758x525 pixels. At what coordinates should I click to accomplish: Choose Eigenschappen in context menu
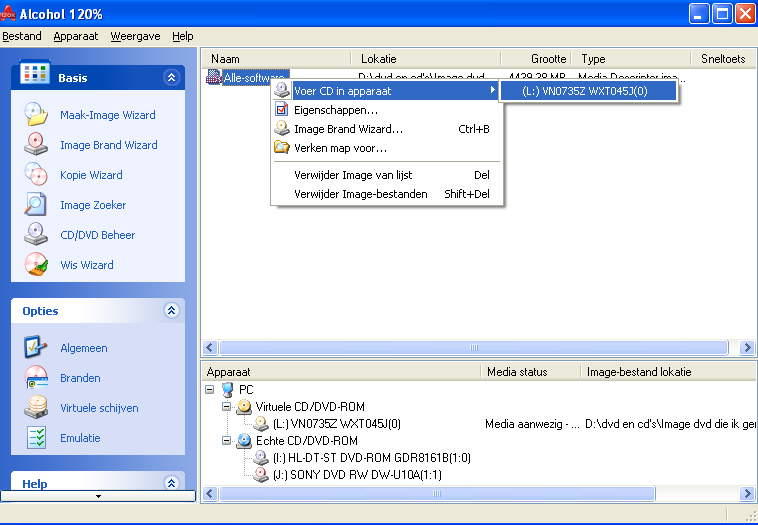pos(336,110)
